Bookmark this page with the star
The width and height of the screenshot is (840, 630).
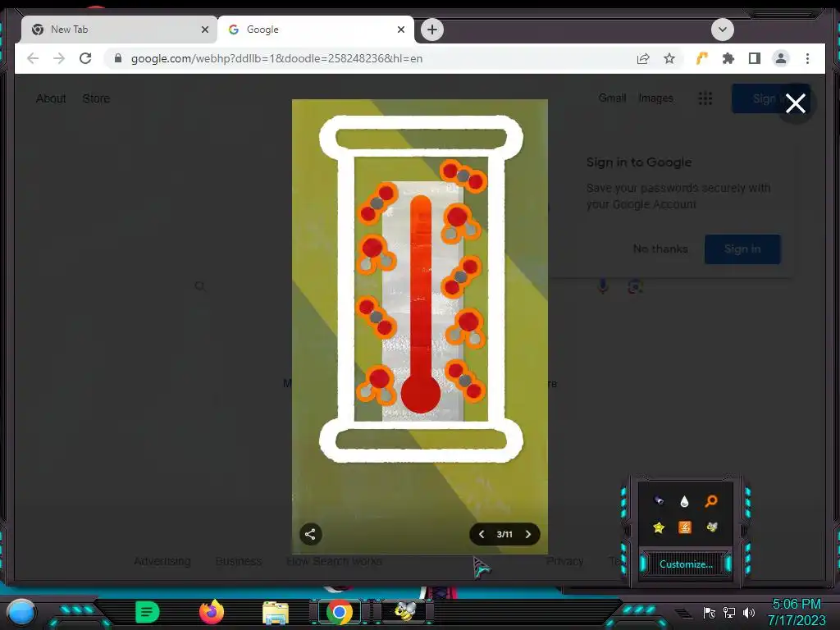pos(669,58)
